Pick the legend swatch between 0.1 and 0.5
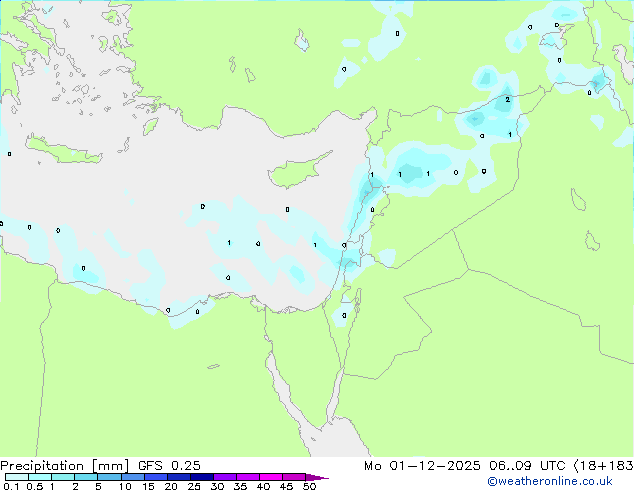Screen dimensions: 634x490 pyautogui.click(x=17, y=477)
